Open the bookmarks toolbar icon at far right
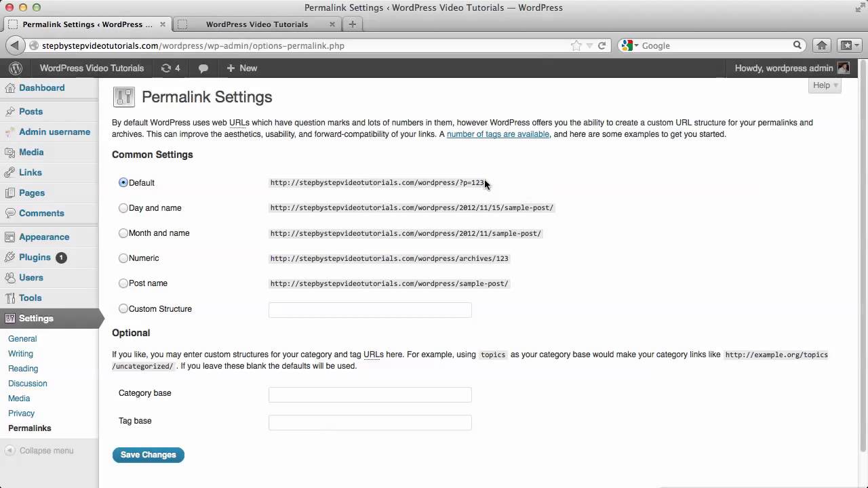Image resolution: width=868 pixels, height=488 pixels. coord(849,45)
